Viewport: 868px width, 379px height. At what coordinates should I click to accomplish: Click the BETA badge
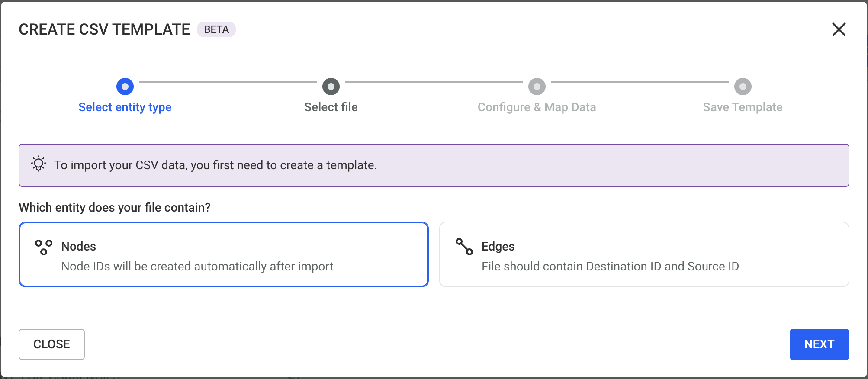(216, 29)
